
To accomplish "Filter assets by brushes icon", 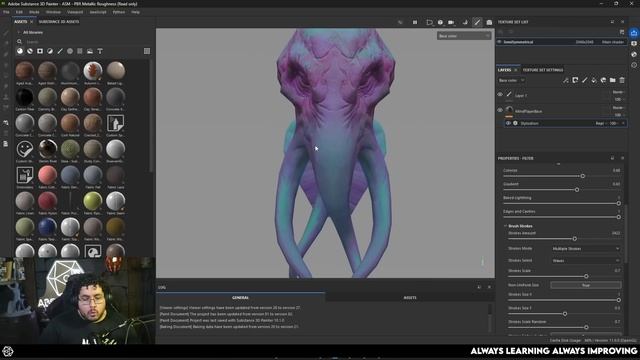I will 60,51.
